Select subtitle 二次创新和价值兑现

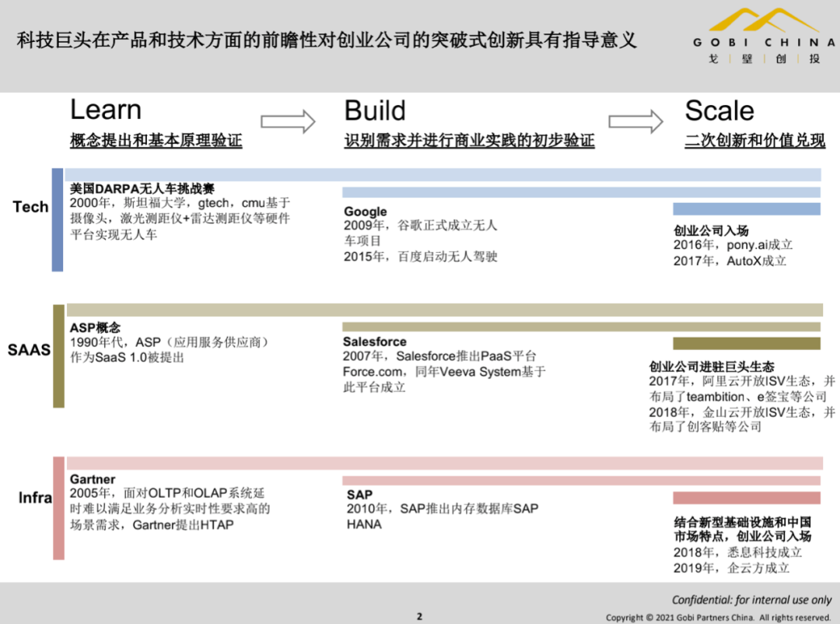tap(754, 141)
